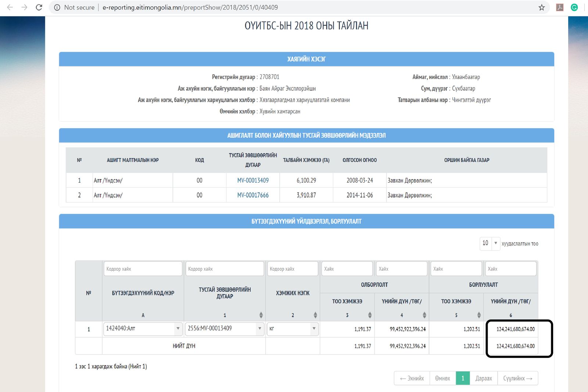Sort by column 3 quantity arrows

370,315
